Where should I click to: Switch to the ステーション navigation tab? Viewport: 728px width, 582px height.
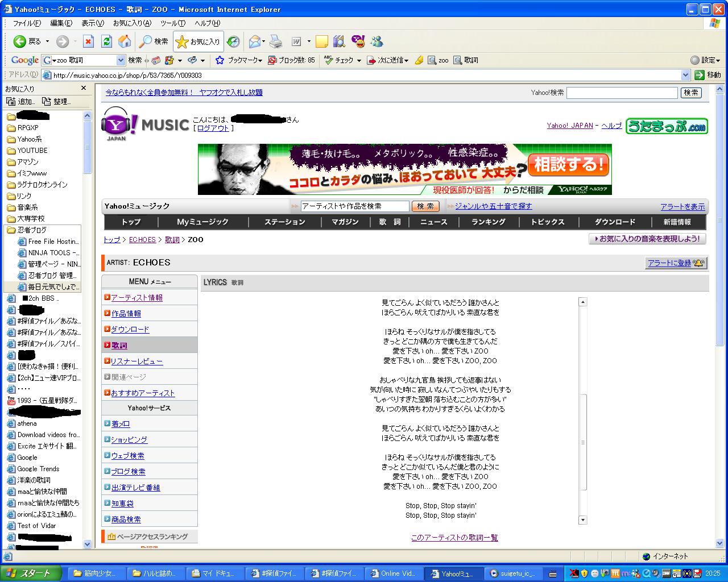coord(285,222)
